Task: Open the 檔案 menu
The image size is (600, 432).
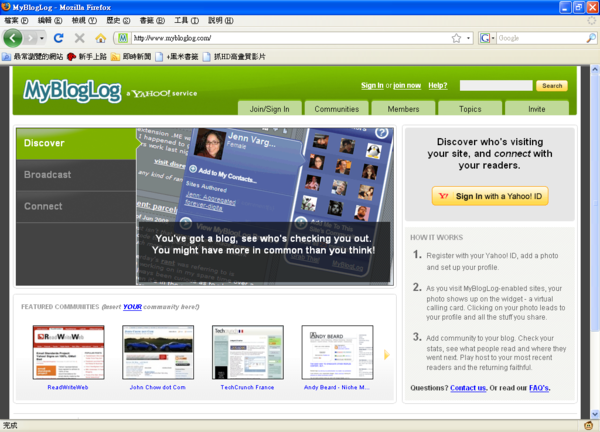Action: tap(16, 21)
